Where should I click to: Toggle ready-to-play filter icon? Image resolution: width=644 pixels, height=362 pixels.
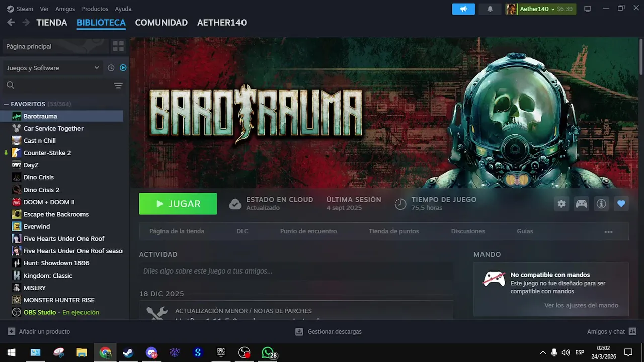pyautogui.click(x=123, y=68)
